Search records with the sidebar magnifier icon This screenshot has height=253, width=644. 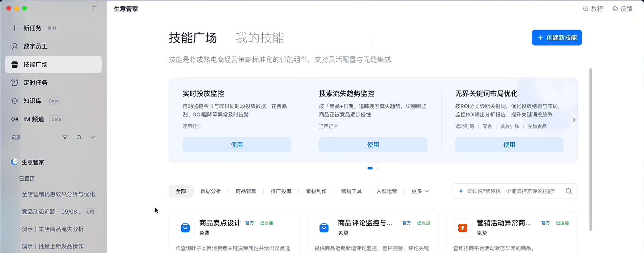pos(79,137)
